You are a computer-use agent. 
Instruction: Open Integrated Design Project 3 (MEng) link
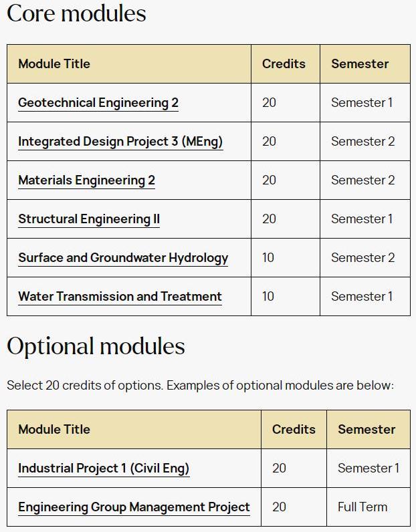click(120, 142)
